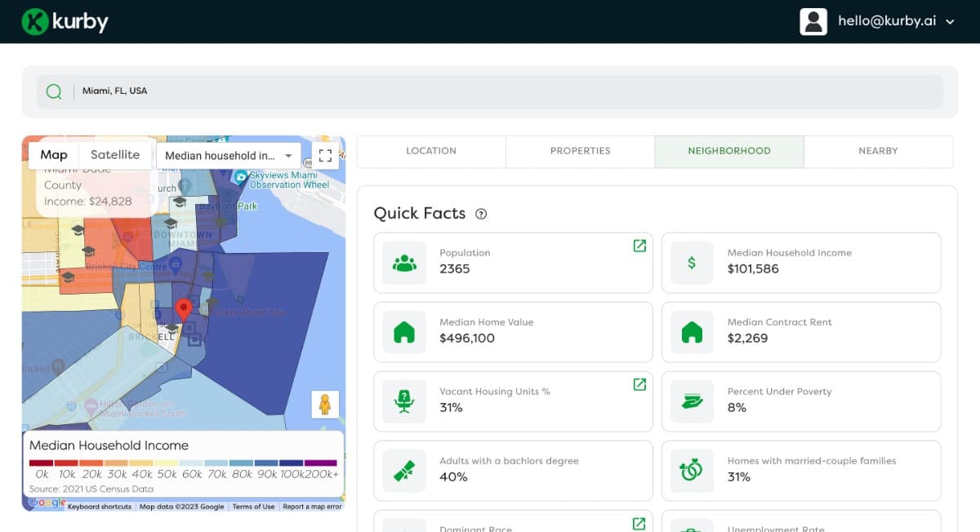
Task: Click the home value $496,100
Action: pos(467,339)
